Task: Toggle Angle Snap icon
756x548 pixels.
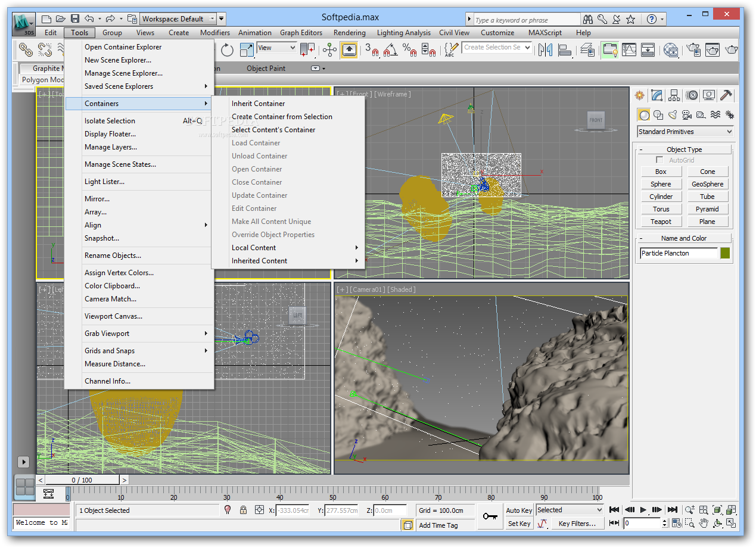Action: [390, 50]
